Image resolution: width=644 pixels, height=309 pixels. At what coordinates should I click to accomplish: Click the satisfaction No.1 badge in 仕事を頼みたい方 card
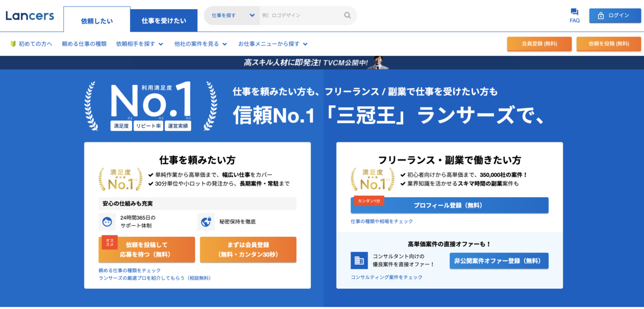tap(120, 179)
